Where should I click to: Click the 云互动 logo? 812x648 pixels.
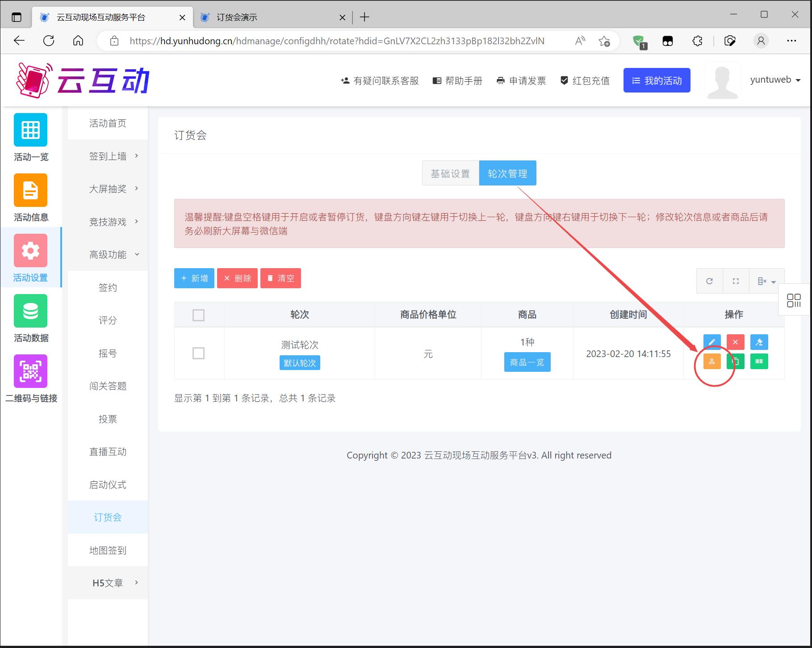click(x=83, y=80)
